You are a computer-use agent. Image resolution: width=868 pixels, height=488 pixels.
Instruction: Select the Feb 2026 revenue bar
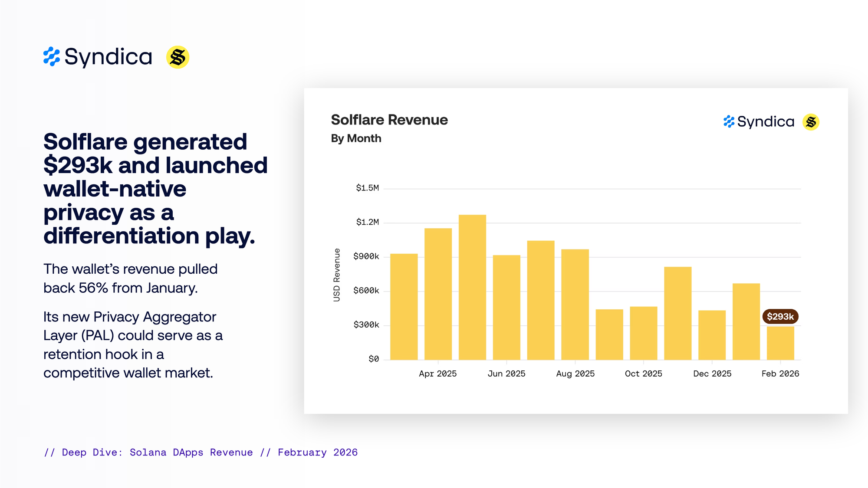780,343
